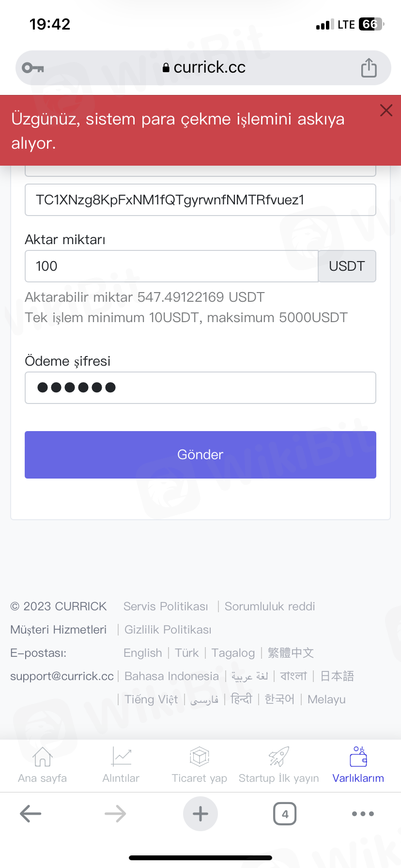Open the Servis Politikası link

(x=166, y=606)
